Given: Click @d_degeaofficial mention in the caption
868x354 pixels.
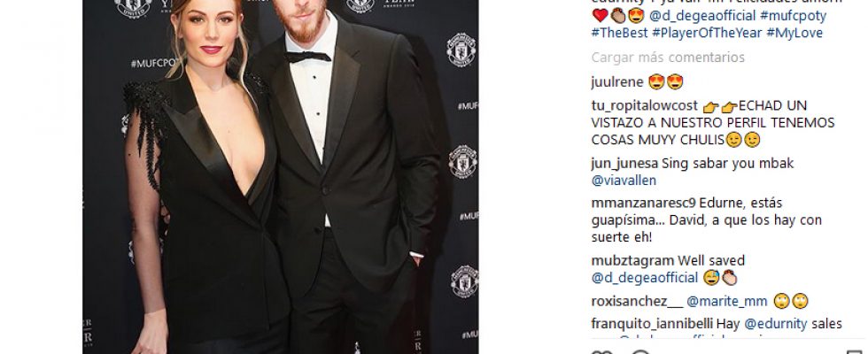Looking at the screenshot, I should point(702,16).
